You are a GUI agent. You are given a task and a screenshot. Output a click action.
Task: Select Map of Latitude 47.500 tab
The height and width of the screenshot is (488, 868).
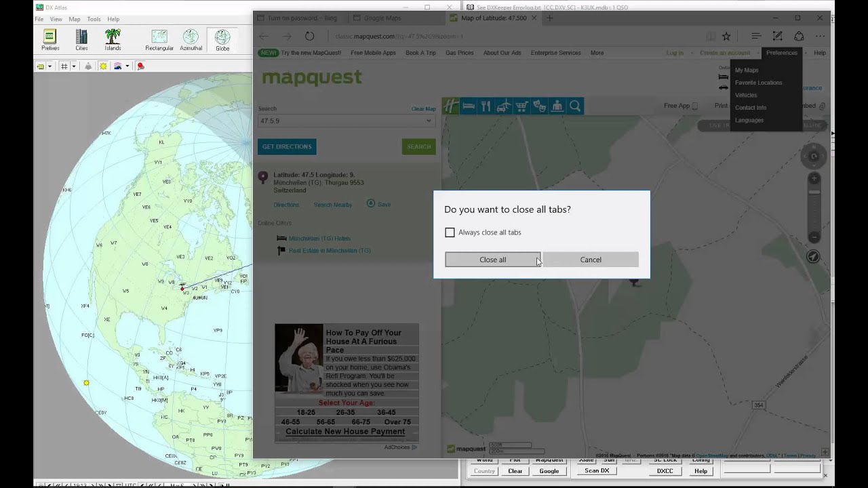click(493, 18)
